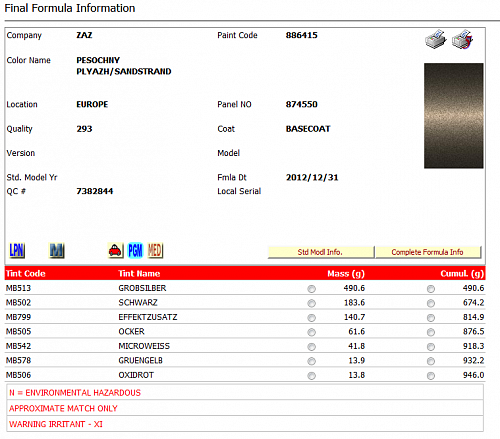This screenshot has width=500, height=439.
Task: Select the Cumul. radio for OXIDROT
Action: pyautogui.click(x=431, y=376)
